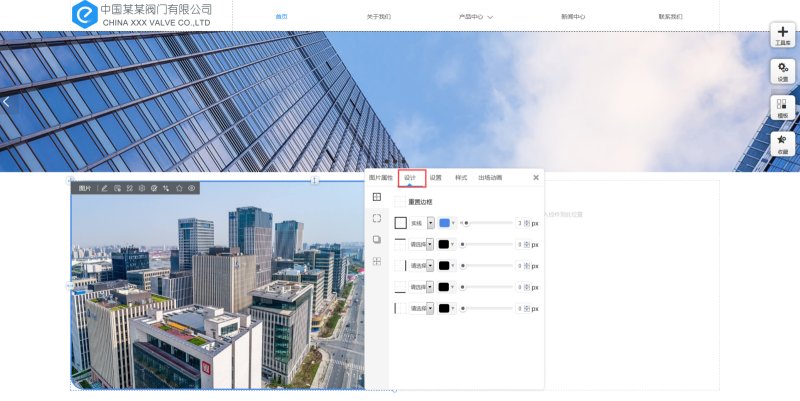
Task: Toggle the eye visibility icon on image toolbar
Action: 191,188
